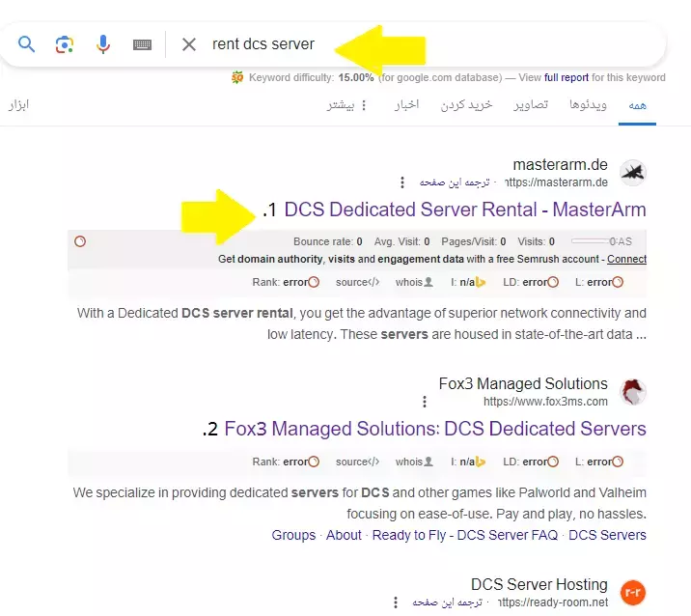The height and width of the screenshot is (616, 691).
Task: Click 'Visits: 0' stat on masterarm
Action: click(536, 241)
